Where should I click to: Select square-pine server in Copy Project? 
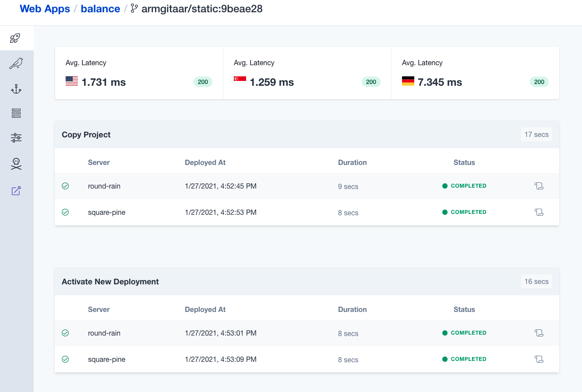tap(107, 212)
